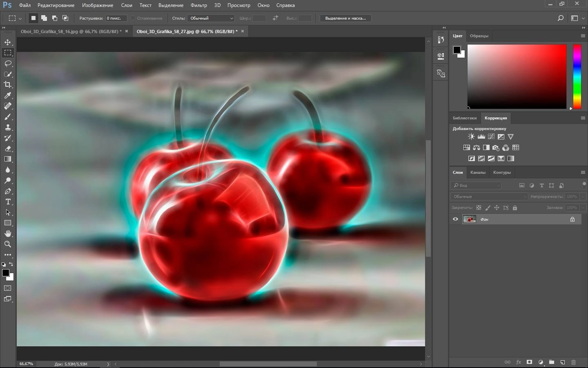Add Channel Mixer adjustment

click(x=506, y=148)
